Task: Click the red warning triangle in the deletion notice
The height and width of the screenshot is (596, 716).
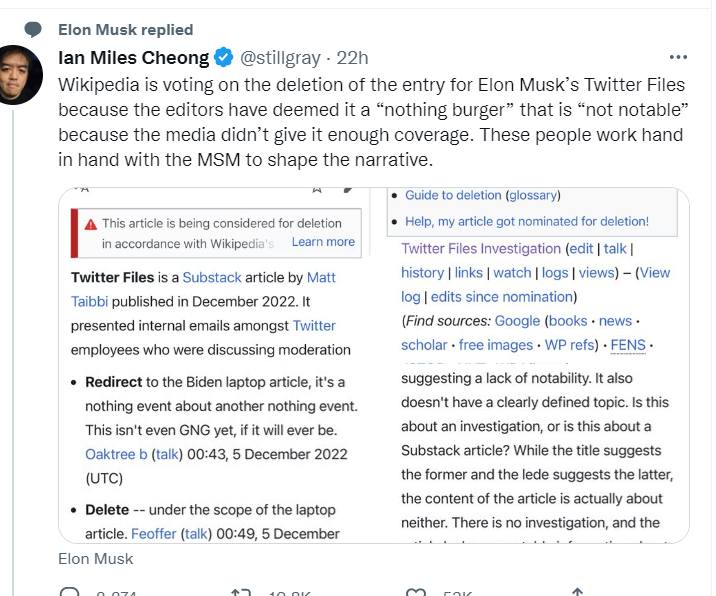Action: click(90, 225)
